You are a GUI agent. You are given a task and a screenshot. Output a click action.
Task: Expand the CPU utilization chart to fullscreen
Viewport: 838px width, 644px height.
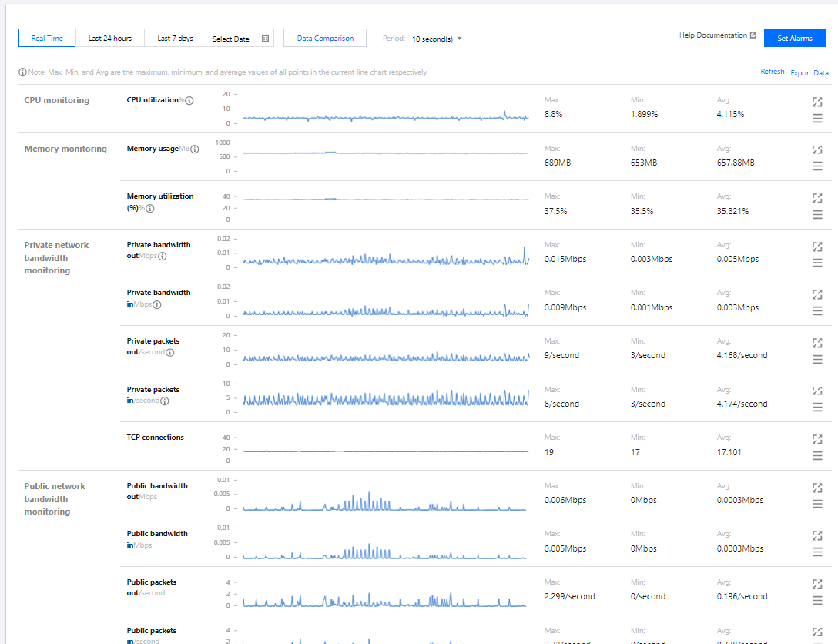[x=817, y=102]
